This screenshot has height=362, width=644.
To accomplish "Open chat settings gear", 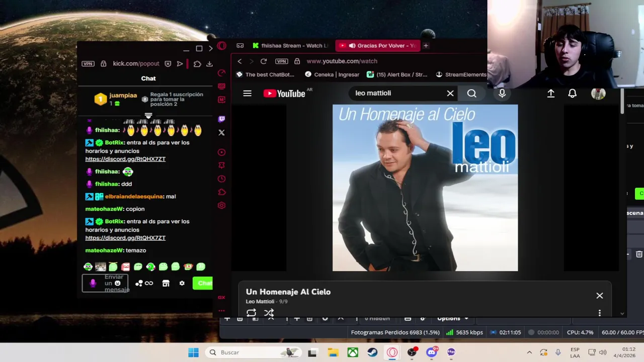I will coord(182,284).
